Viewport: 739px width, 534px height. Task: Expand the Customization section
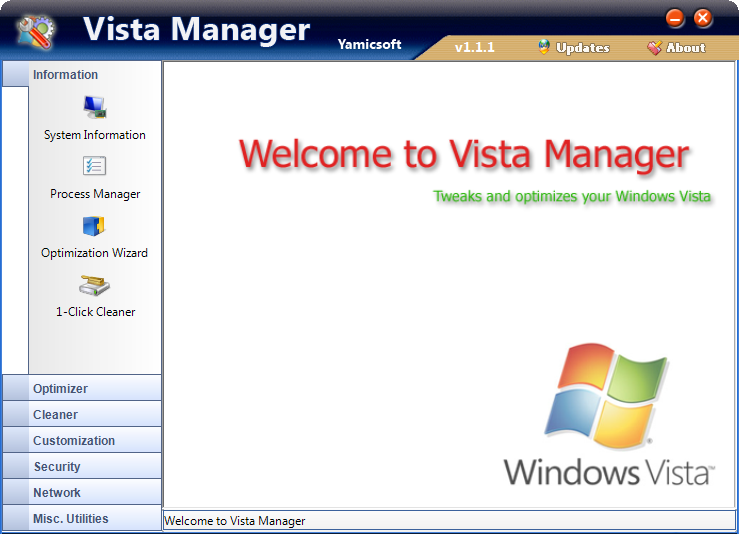point(82,440)
